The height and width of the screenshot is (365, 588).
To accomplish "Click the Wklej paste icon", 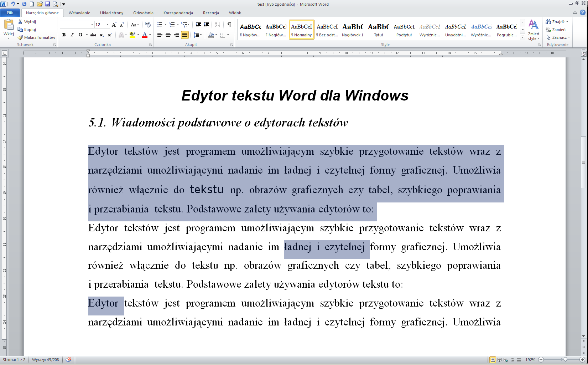I will [x=9, y=25].
